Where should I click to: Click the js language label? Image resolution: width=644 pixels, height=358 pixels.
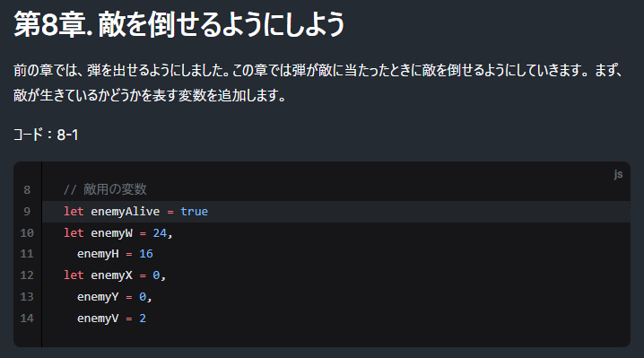pyautogui.click(x=618, y=174)
